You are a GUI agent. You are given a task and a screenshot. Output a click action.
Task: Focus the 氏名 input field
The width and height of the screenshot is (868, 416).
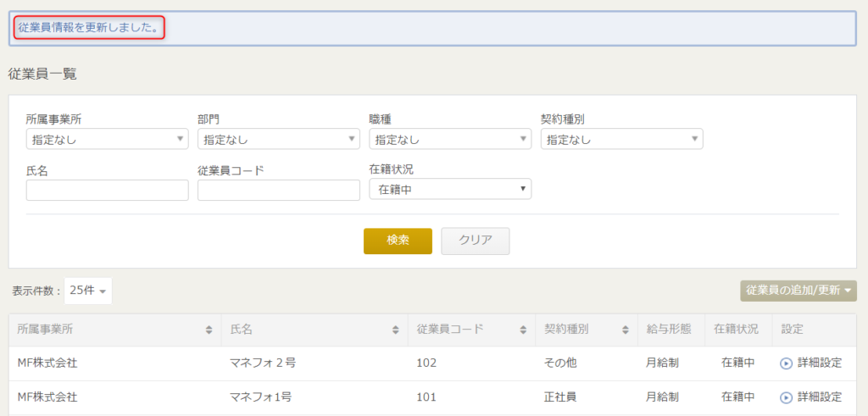107,191
